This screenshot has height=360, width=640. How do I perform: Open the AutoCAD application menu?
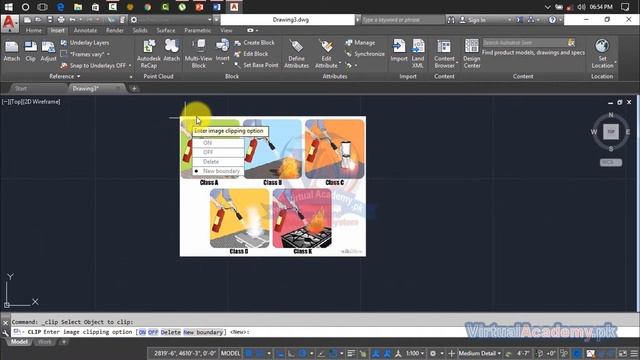tap(9, 23)
